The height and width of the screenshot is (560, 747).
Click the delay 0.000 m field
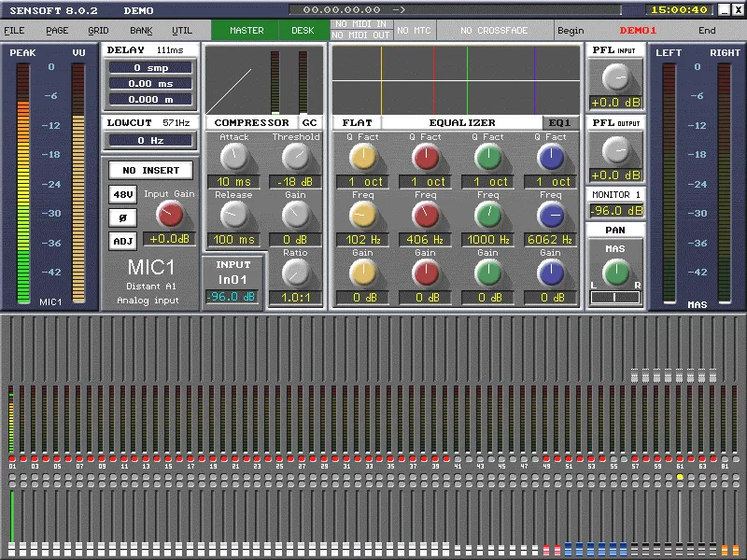tap(150, 100)
